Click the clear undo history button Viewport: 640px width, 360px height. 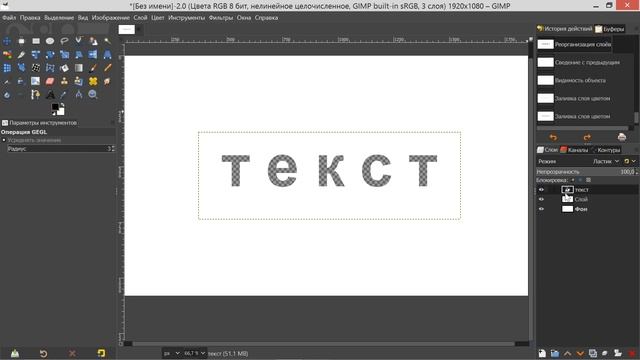(622, 137)
